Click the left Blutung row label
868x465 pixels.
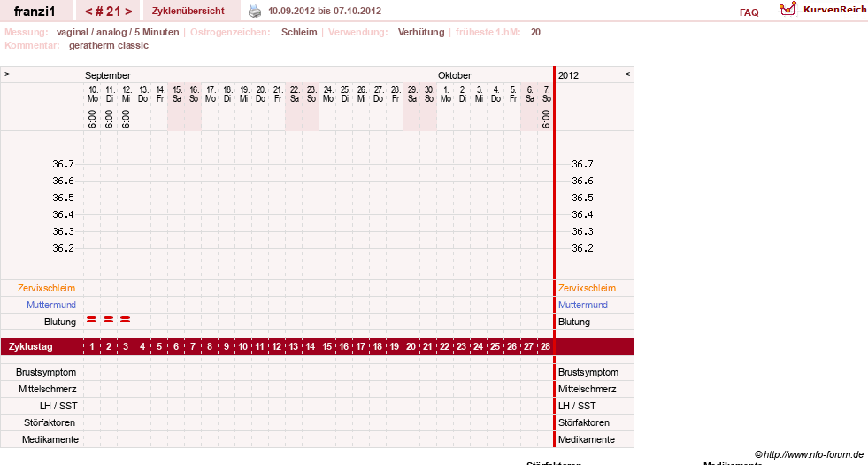click(x=60, y=322)
